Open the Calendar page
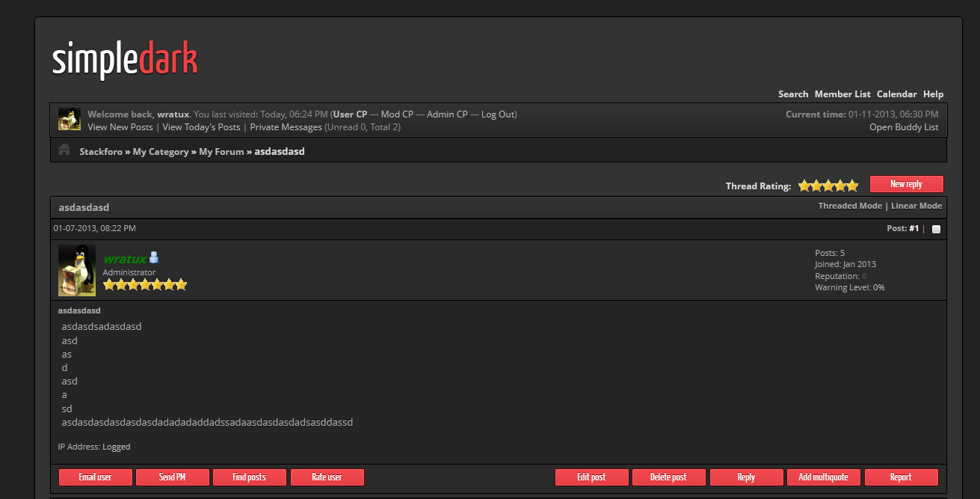 click(896, 94)
